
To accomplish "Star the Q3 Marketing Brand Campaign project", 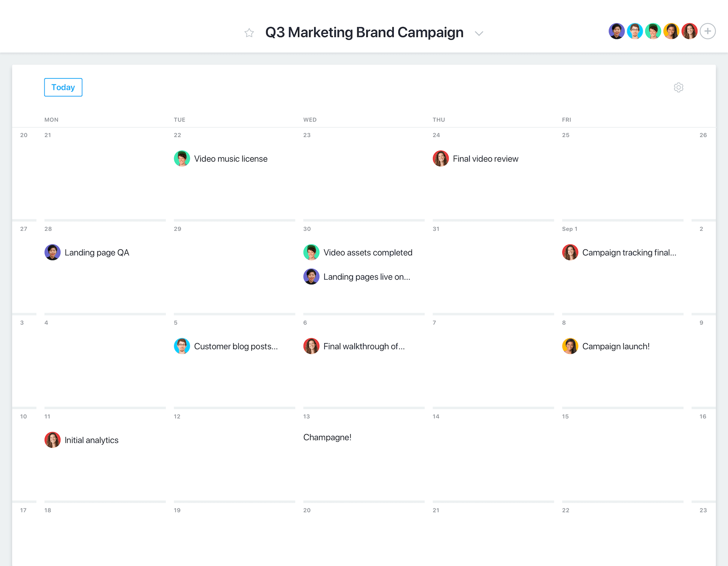I will coord(249,33).
